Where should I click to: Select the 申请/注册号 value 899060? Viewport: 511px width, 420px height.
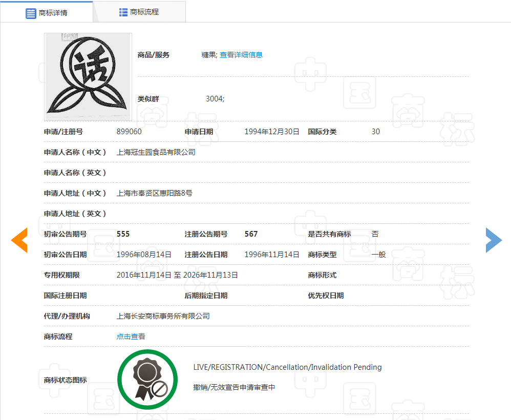tap(130, 132)
